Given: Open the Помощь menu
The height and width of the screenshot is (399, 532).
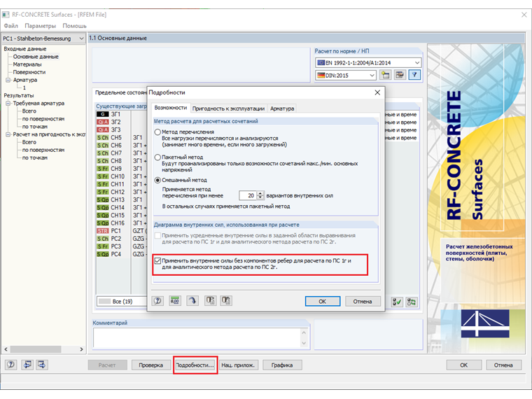Looking at the screenshot, I should 74,26.
